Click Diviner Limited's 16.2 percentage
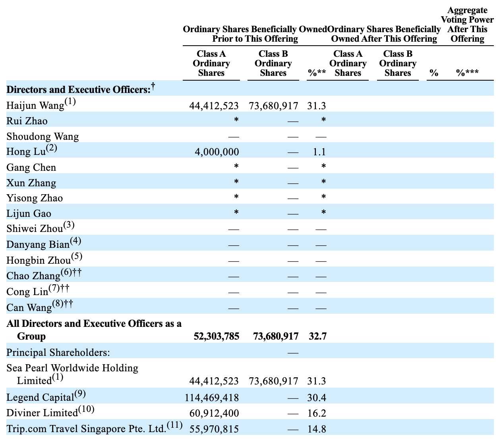 point(317,413)
